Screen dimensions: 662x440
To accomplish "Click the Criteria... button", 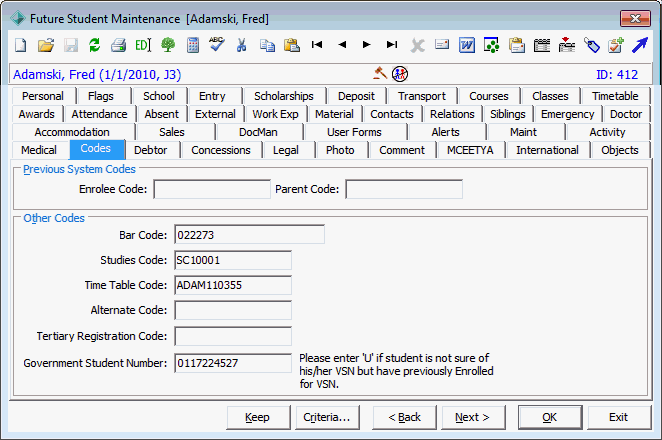I will point(327,417).
